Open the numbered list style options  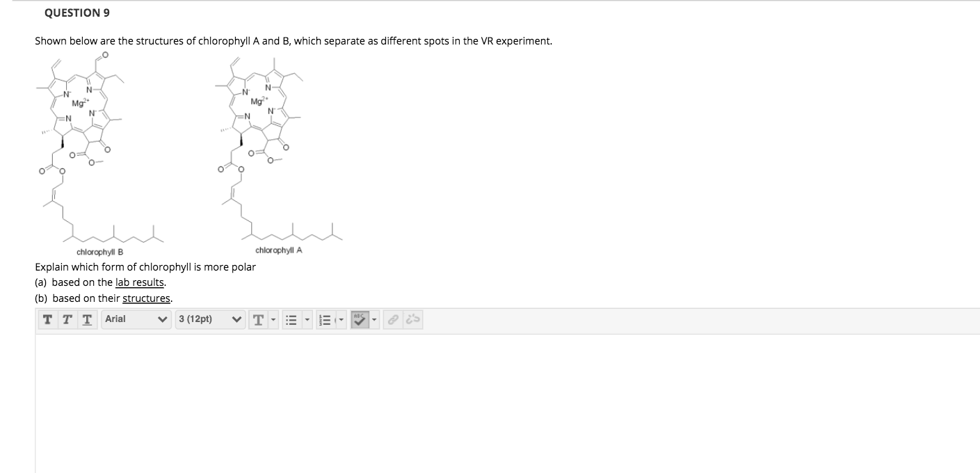[x=339, y=320]
